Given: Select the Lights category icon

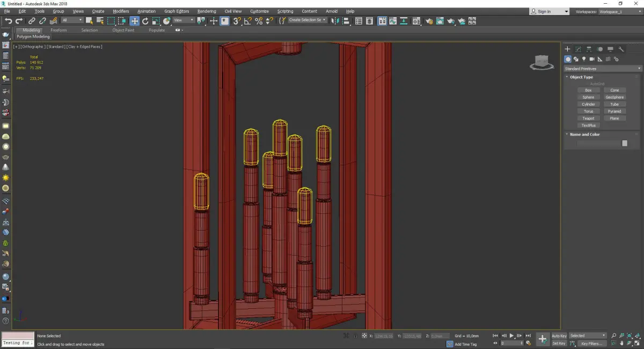Looking at the screenshot, I should point(583,59).
